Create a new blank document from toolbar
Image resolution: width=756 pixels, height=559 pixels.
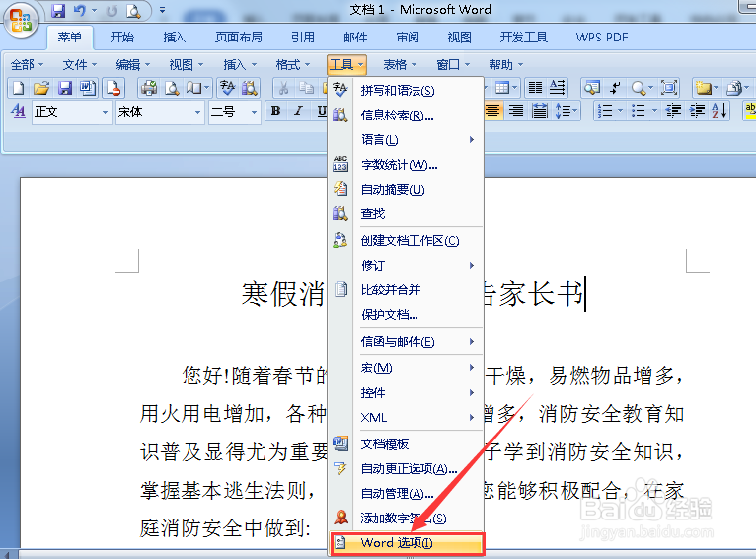click(x=19, y=88)
